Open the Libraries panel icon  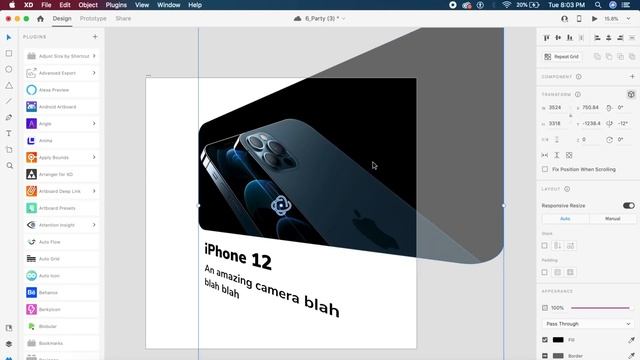point(9,328)
